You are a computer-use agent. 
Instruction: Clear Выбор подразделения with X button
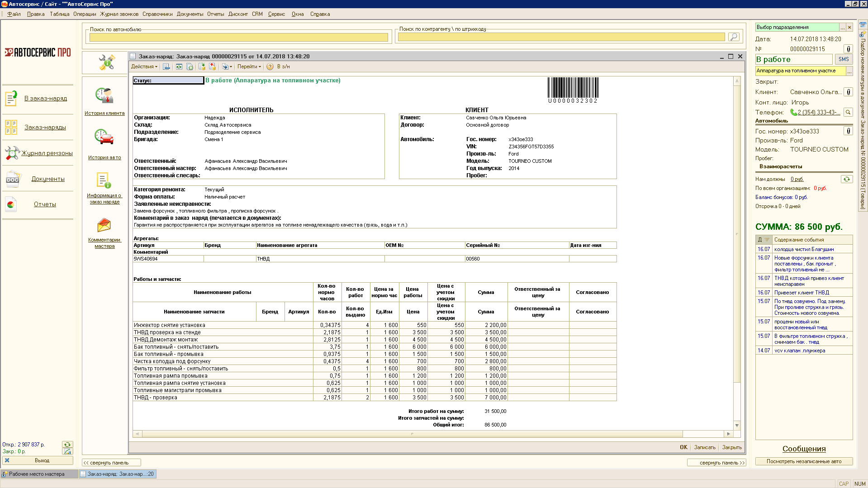pos(849,28)
